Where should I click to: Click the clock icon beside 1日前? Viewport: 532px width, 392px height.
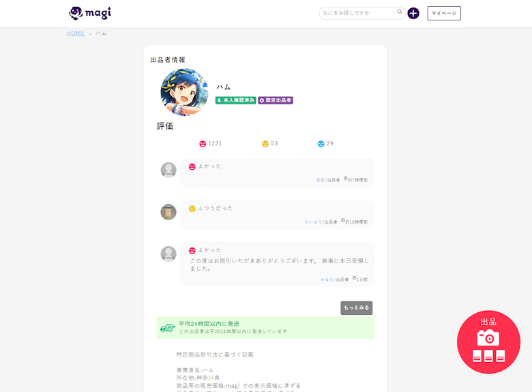coord(354,278)
